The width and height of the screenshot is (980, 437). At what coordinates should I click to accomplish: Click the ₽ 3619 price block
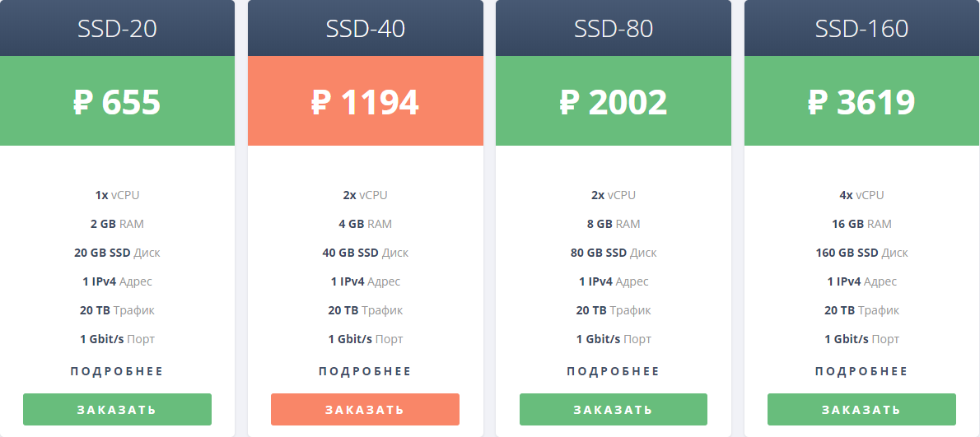click(862, 101)
